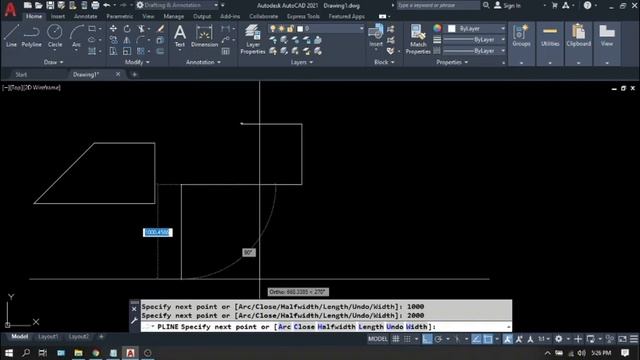This screenshot has width=640, height=360.
Task: Open the Start file tab
Action: [21, 75]
